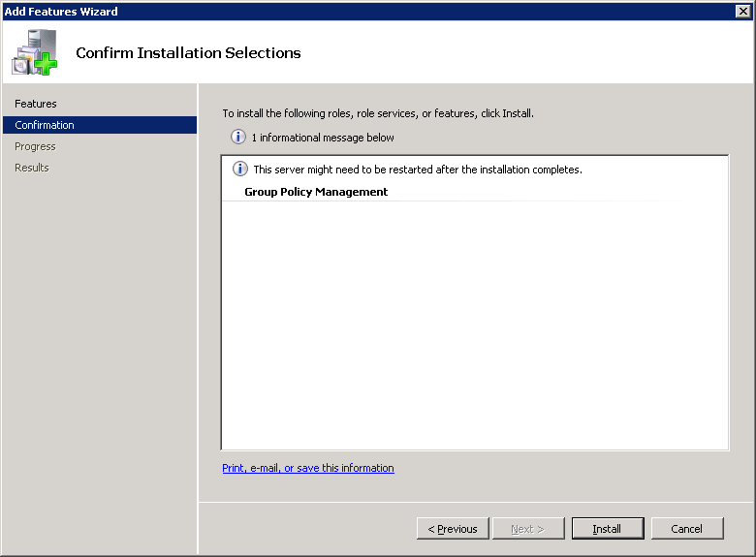Click the '1 informational message below' text
This screenshot has width=756, height=557.
[x=323, y=138]
